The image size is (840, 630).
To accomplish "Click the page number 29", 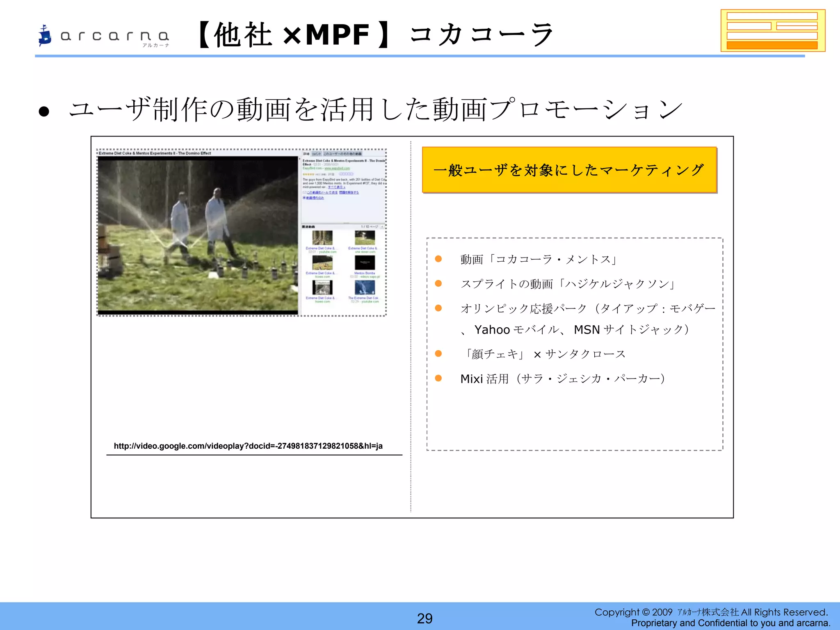I will 425,619.
